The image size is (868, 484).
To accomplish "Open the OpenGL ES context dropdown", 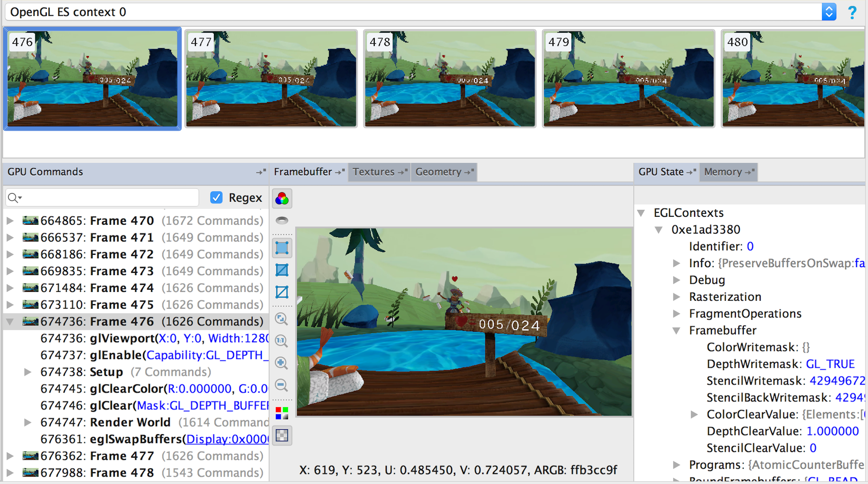I will pyautogui.click(x=829, y=12).
